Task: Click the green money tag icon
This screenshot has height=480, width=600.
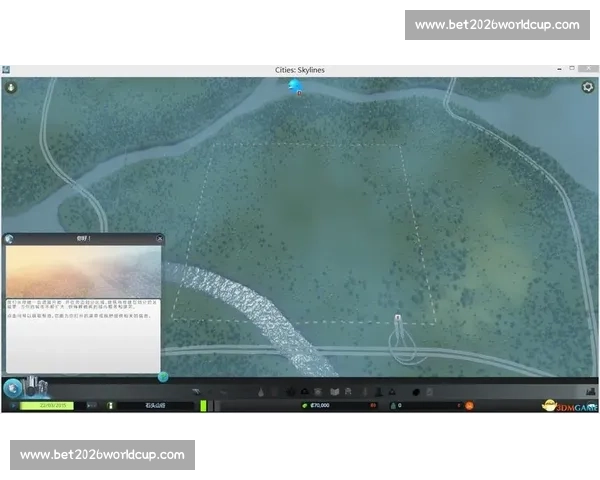Action: point(305,405)
